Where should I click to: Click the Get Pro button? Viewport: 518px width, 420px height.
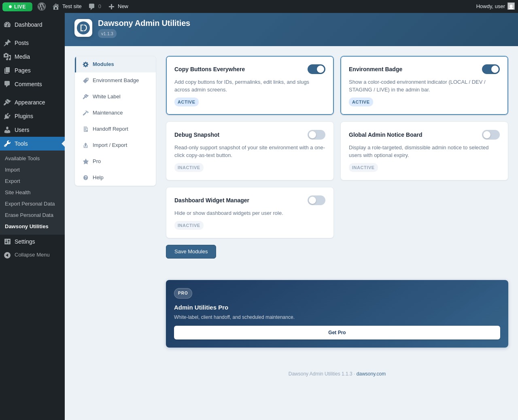point(337,333)
